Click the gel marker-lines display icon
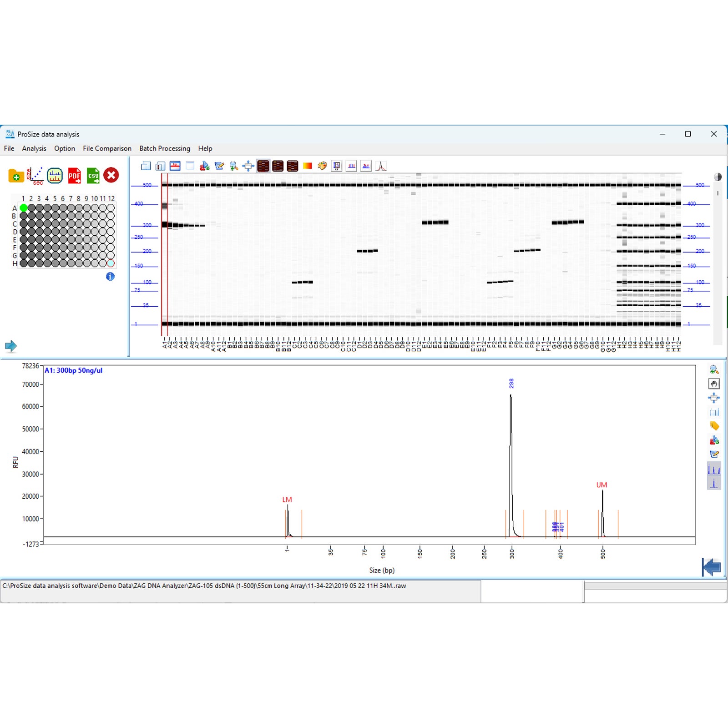This screenshot has width=728, height=728. [175, 166]
